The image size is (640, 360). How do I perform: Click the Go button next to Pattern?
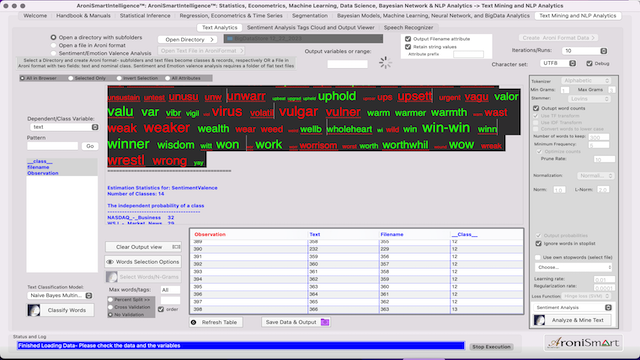point(90,146)
